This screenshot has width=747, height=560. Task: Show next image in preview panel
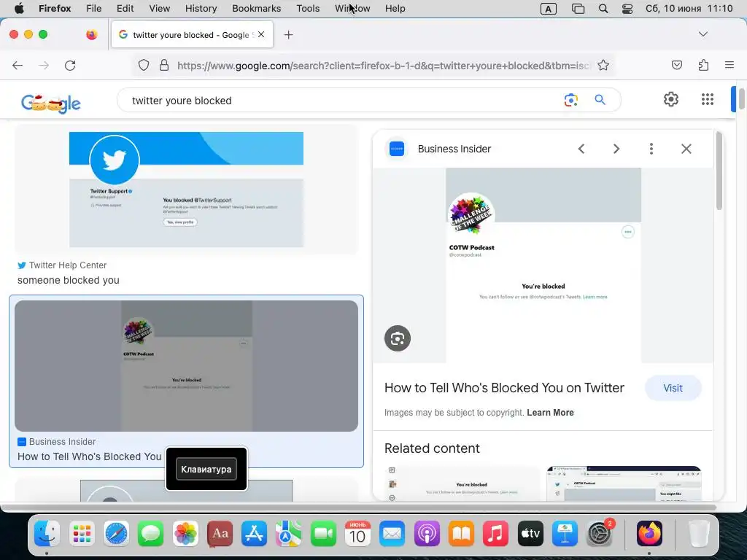coord(616,149)
